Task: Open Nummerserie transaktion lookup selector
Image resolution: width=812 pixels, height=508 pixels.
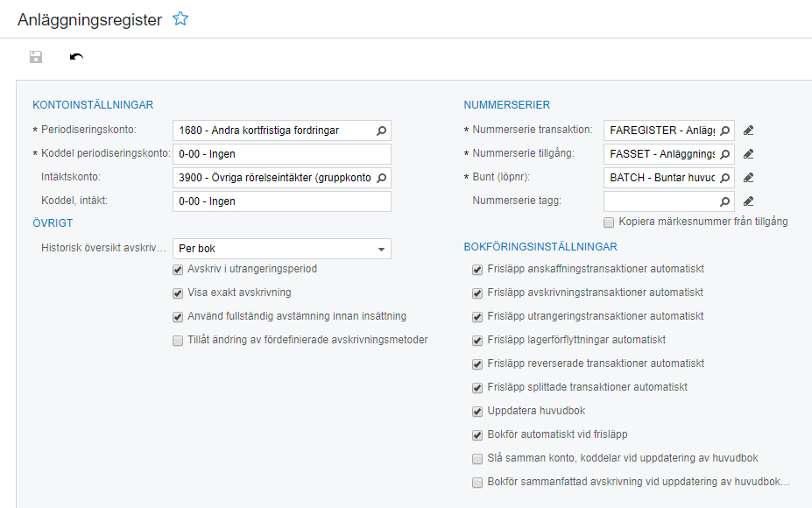Action: click(724, 131)
